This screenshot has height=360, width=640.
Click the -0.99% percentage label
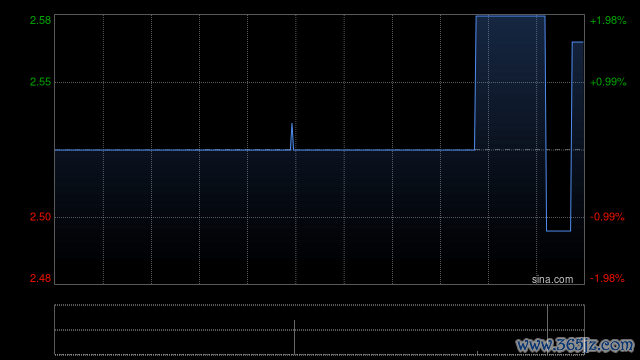pyautogui.click(x=607, y=217)
